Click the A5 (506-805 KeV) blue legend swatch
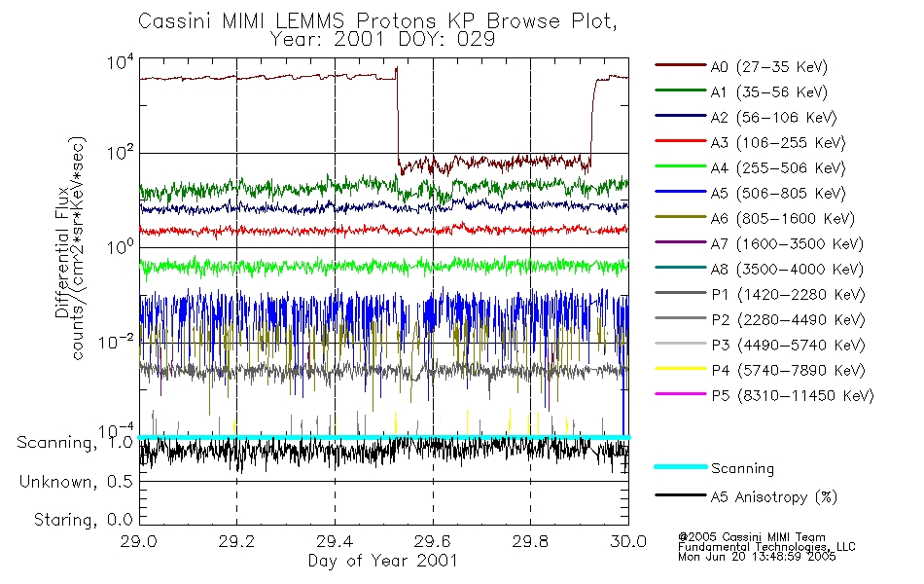 [x=681, y=192]
